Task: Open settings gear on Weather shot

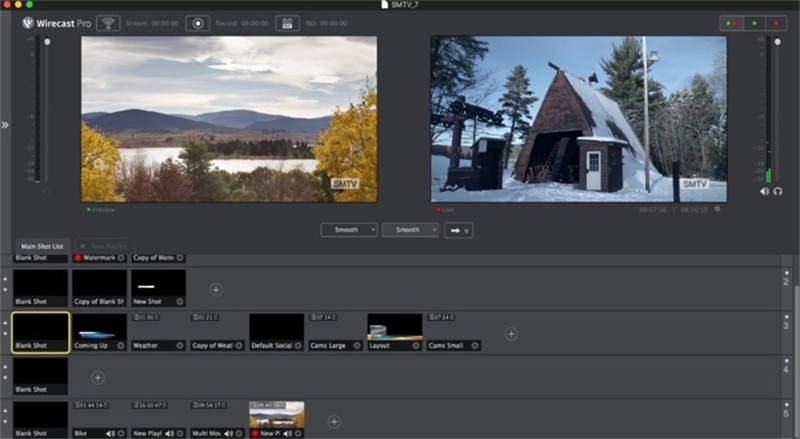Action: click(180, 346)
